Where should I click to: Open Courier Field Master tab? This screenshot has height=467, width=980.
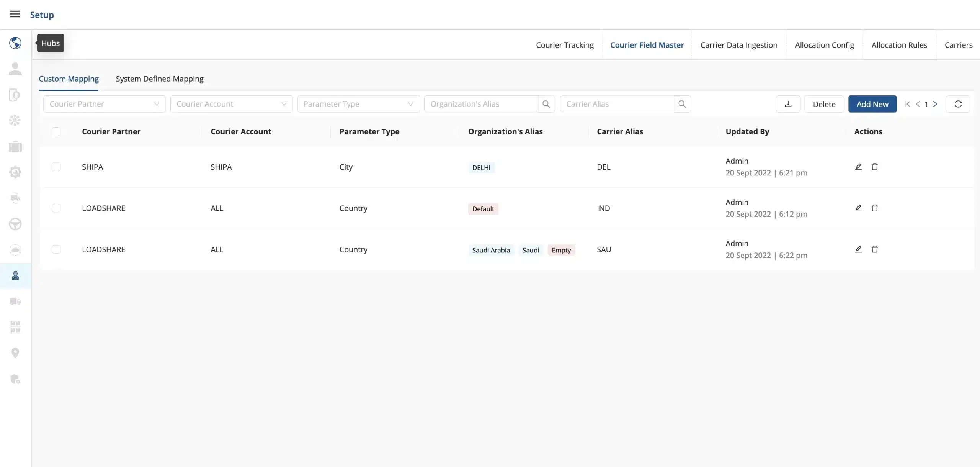[647, 45]
